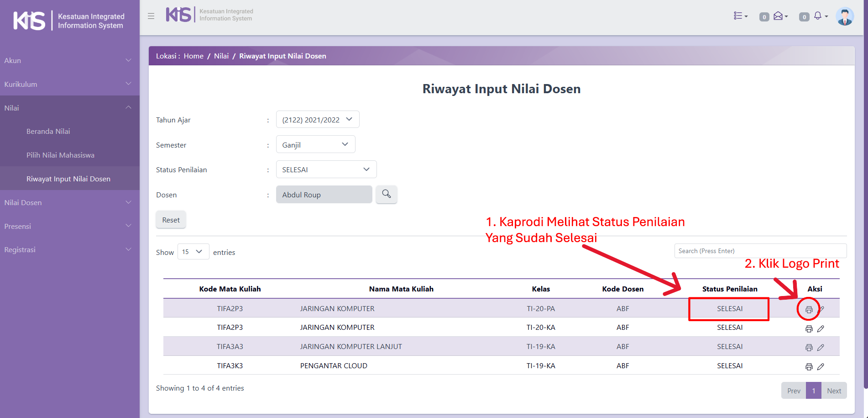Click the user profile avatar

(x=845, y=16)
